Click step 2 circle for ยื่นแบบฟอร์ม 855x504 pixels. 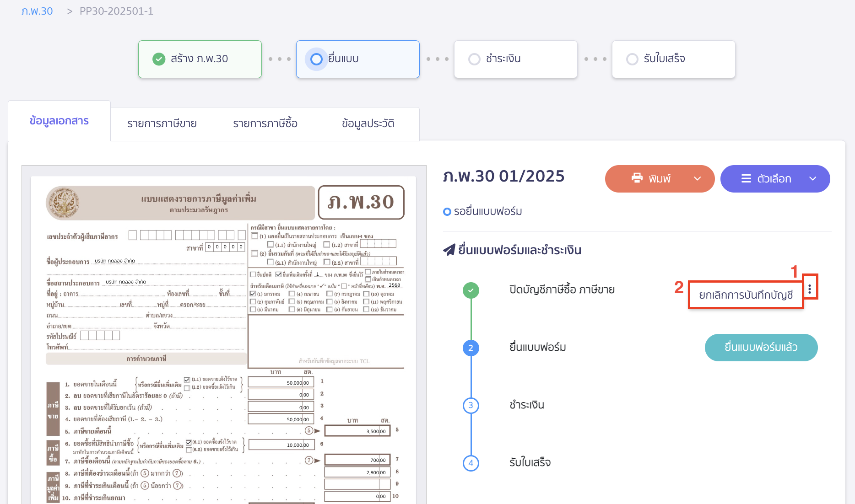point(471,348)
